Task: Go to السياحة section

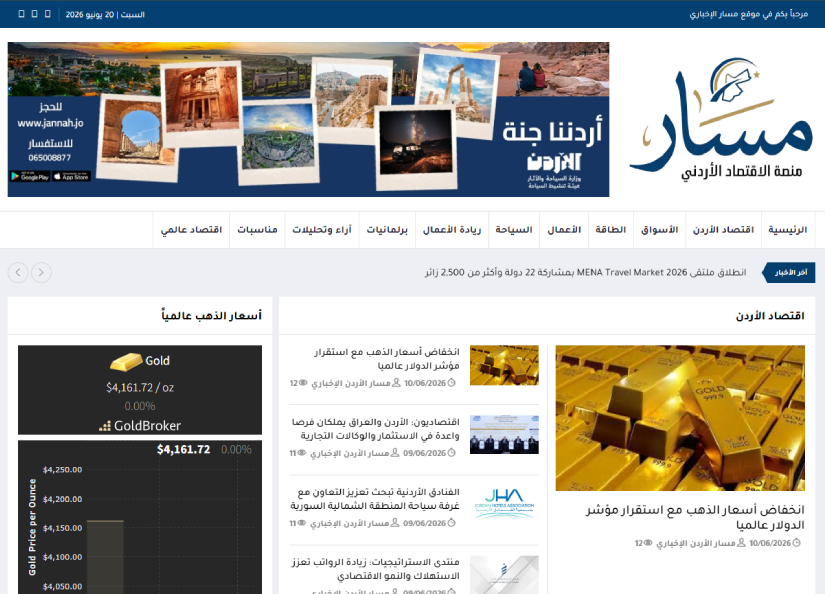Action: click(x=514, y=230)
